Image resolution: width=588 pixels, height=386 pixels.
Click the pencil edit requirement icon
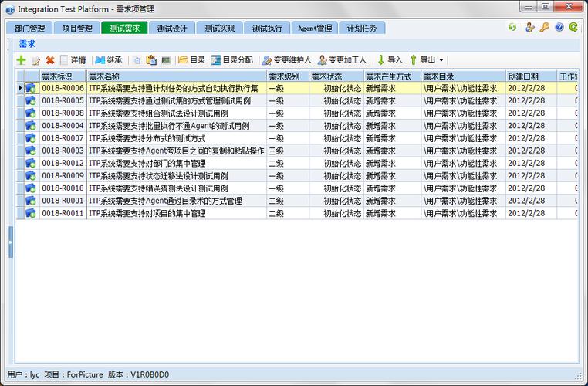click(x=35, y=60)
